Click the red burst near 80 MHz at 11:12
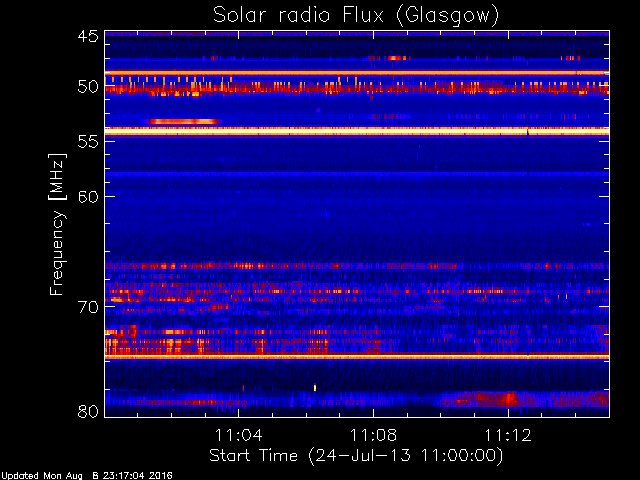The image size is (640, 480). [510, 398]
